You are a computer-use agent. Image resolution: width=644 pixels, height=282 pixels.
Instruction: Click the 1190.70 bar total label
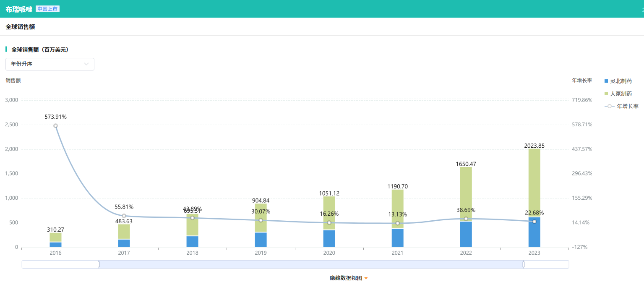[x=397, y=186]
